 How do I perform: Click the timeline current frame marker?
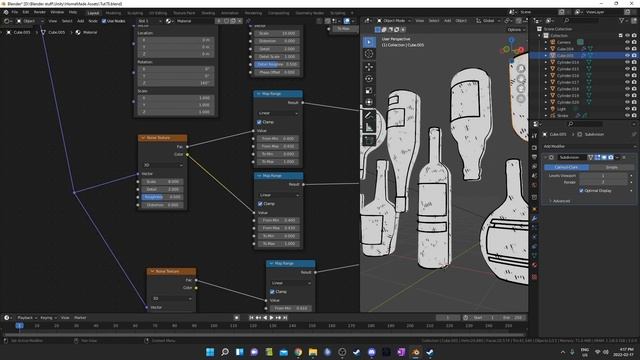point(19,326)
